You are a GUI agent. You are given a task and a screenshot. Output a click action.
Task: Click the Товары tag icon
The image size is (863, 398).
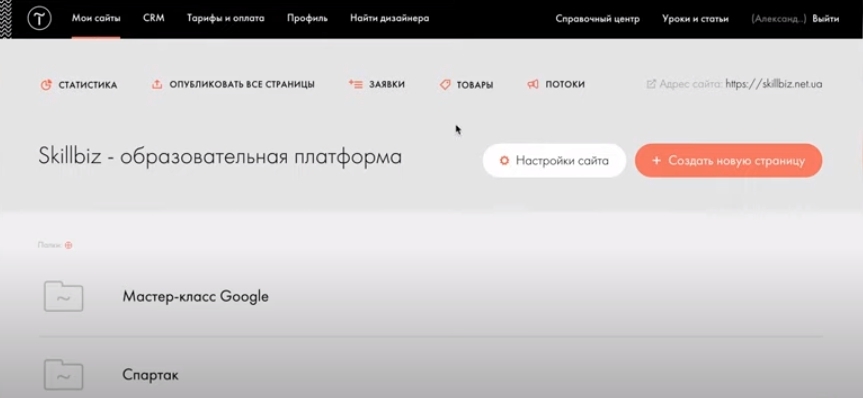pyautogui.click(x=445, y=85)
